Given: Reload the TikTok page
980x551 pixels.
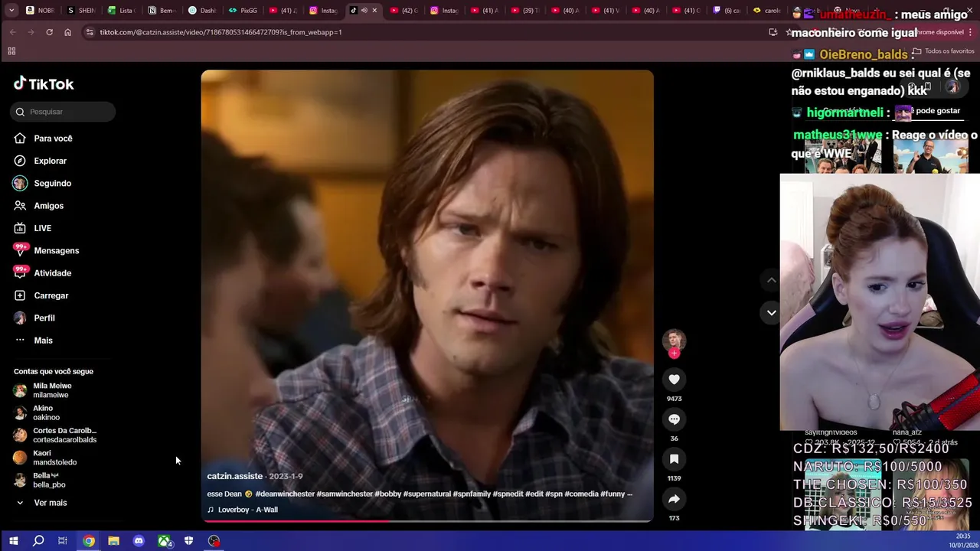Looking at the screenshot, I should pos(49,32).
